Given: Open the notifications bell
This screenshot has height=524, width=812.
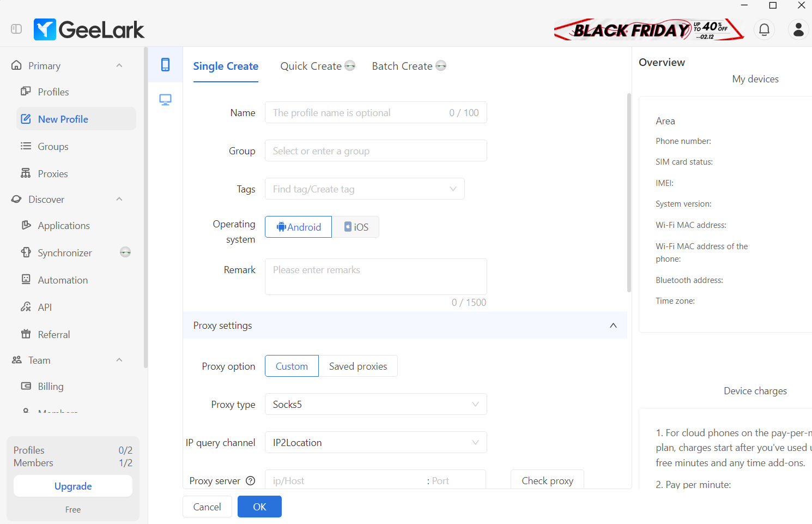Looking at the screenshot, I should 765,29.
